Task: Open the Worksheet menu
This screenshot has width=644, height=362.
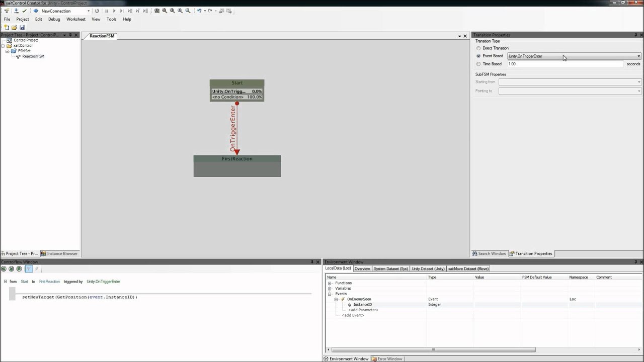Action: [x=75, y=19]
